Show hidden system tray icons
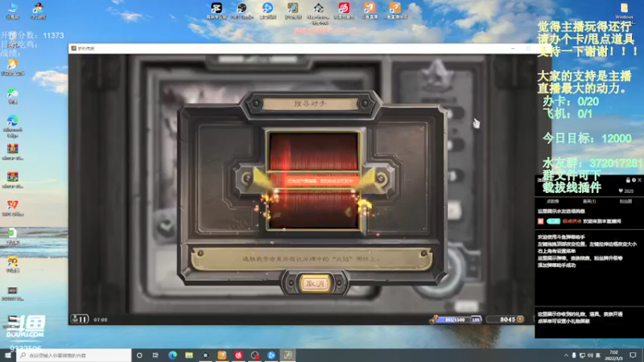This screenshot has height=362, width=644. tap(566, 355)
